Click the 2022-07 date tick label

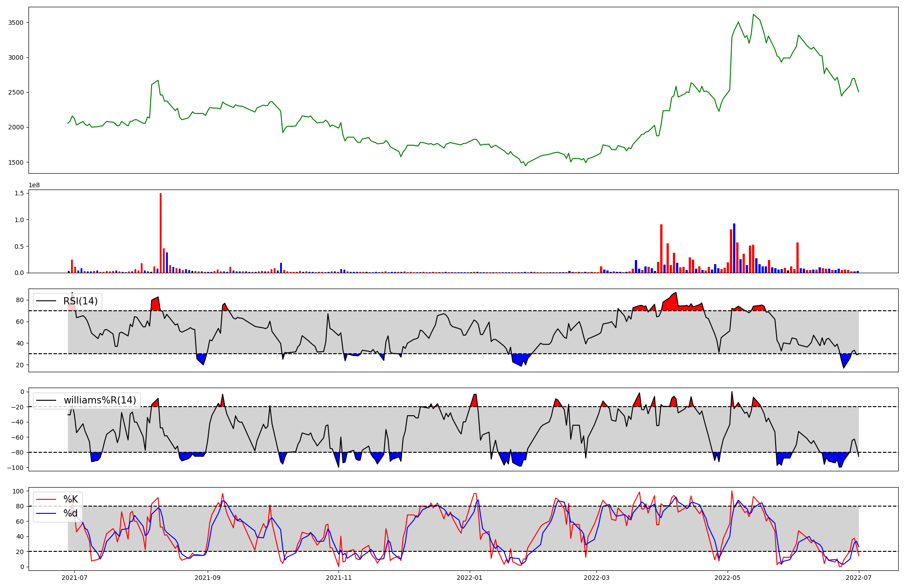tap(859, 578)
